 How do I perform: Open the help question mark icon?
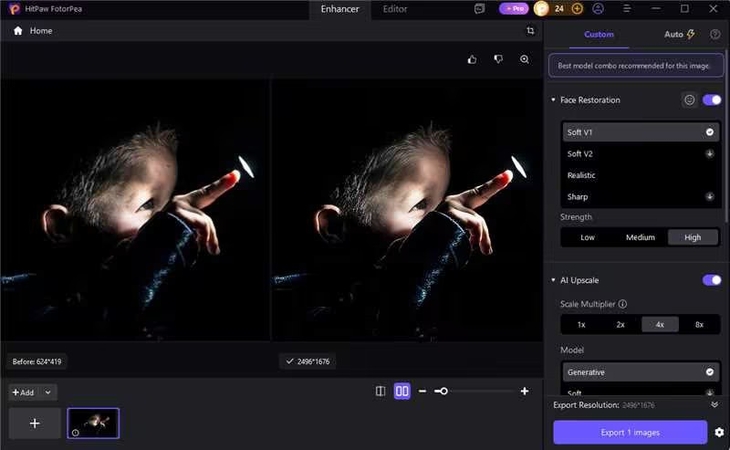(715, 34)
